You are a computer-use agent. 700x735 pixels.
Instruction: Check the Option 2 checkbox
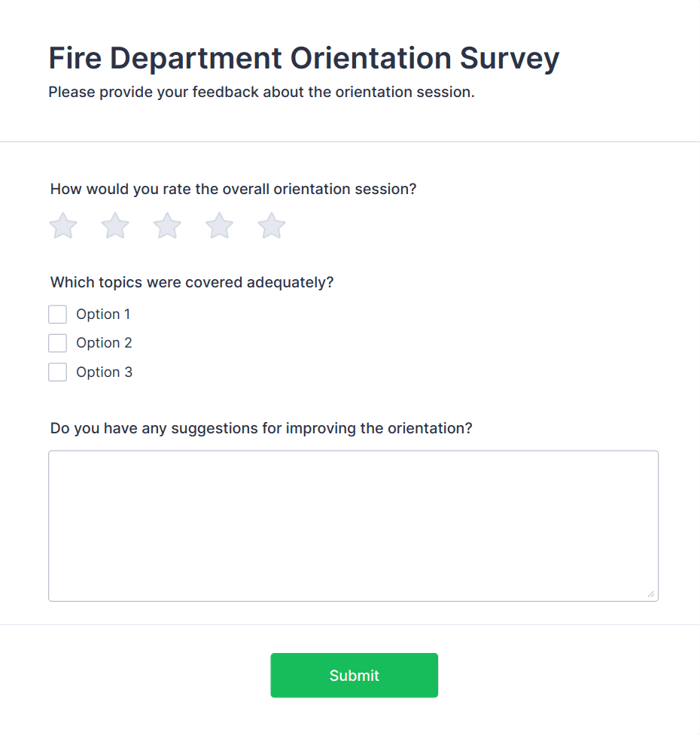click(58, 342)
